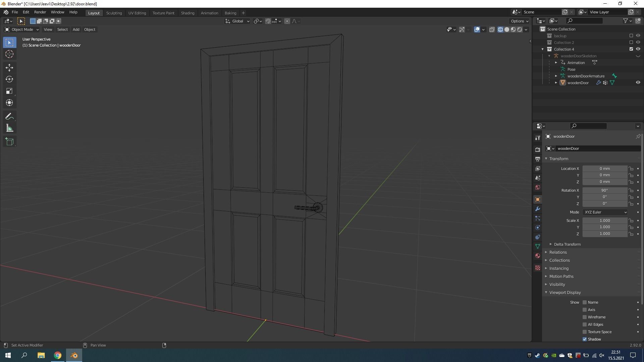Open the Output properties tab
Image resolution: width=644 pixels, height=362 pixels.
538,159
